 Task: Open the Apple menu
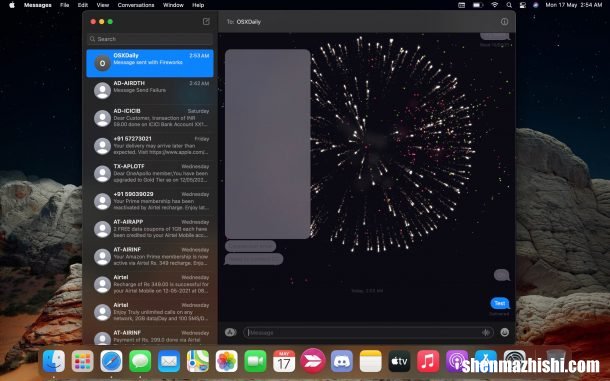point(12,5)
